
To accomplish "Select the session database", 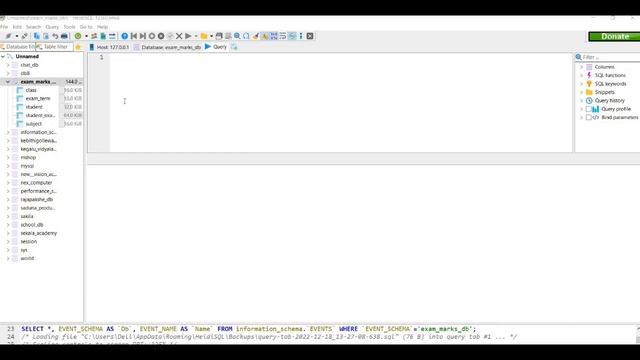I will click(29, 242).
